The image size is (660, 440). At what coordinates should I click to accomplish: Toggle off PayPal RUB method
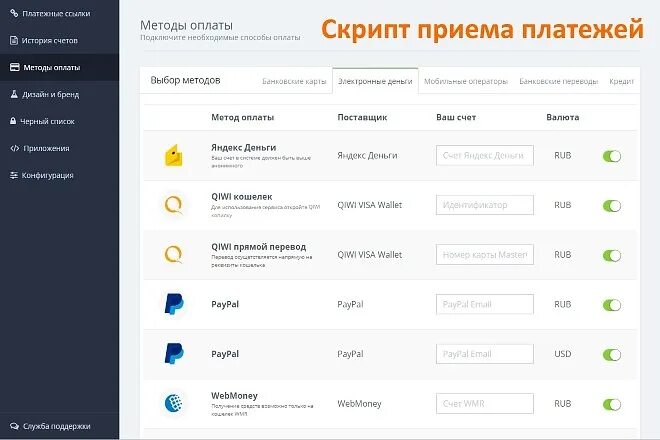(x=612, y=305)
